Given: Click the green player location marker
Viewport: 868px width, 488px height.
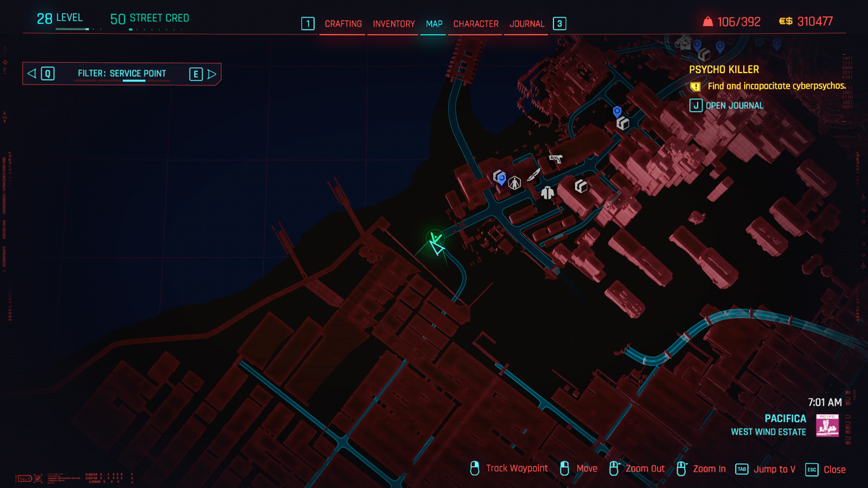Looking at the screenshot, I should [x=436, y=243].
